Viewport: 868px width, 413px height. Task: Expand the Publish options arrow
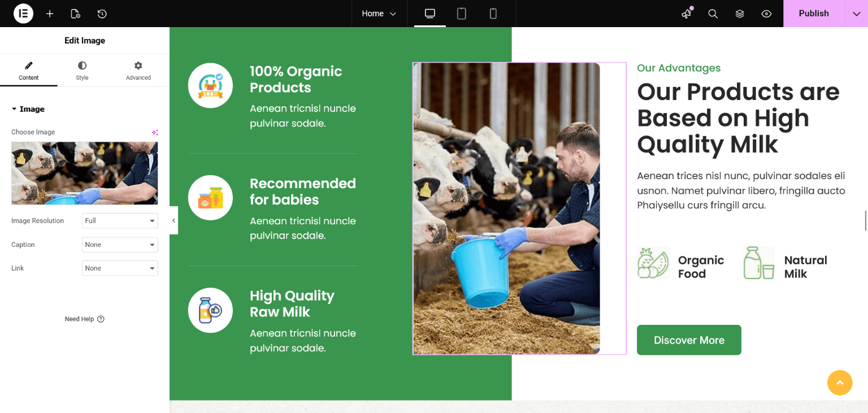pyautogui.click(x=856, y=14)
